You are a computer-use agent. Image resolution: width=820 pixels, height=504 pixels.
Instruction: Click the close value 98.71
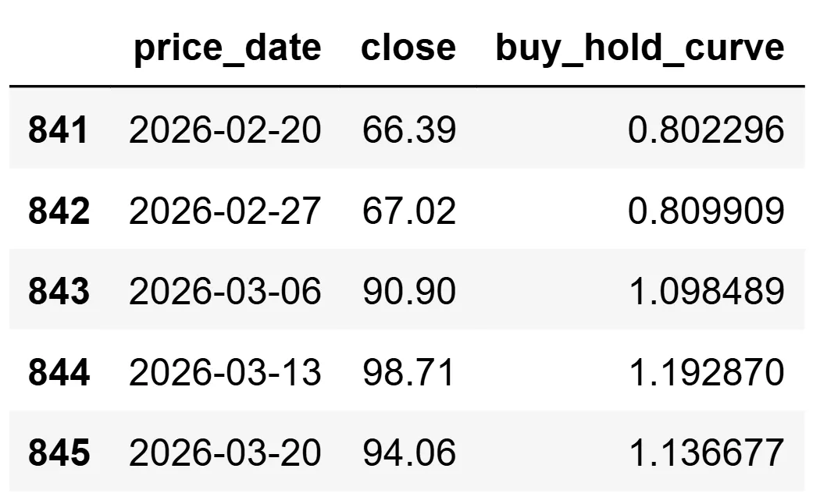click(408, 372)
